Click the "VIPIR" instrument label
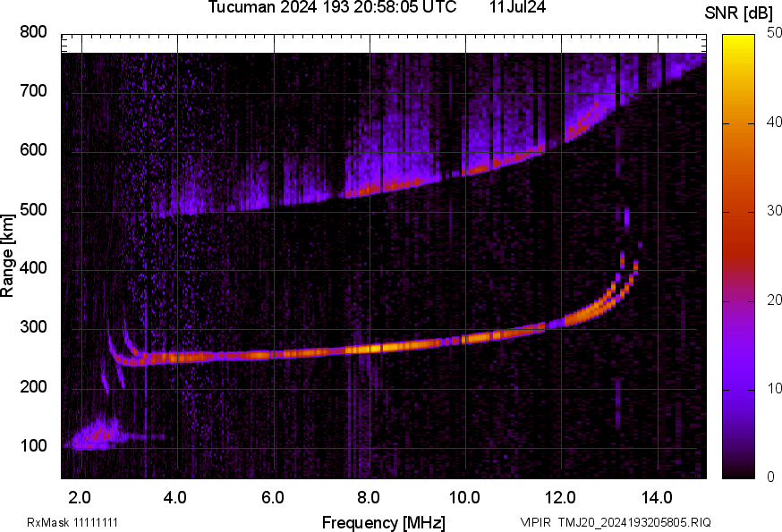This screenshot has width=782, height=532. [x=536, y=522]
